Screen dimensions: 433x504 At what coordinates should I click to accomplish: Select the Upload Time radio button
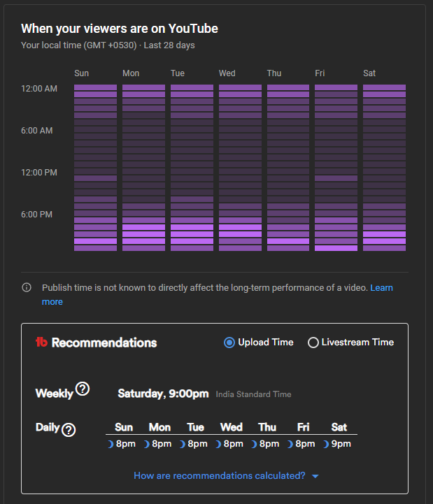click(x=229, y=343)
